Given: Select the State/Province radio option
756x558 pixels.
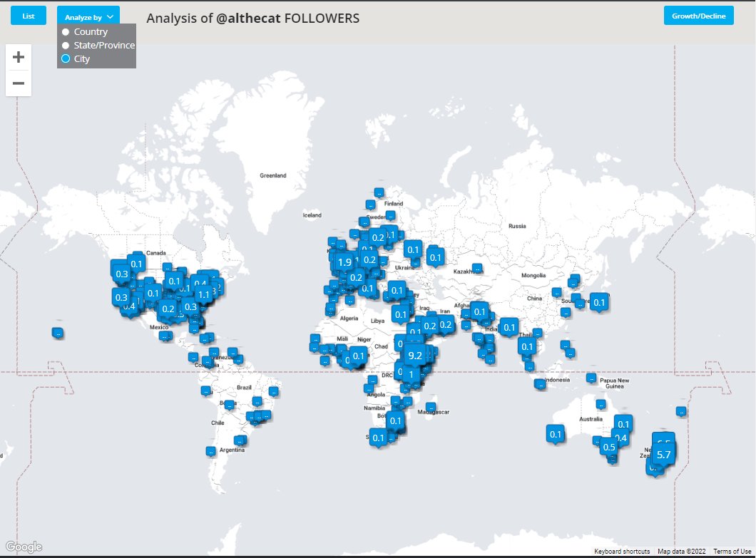Looking at the screenshot, I should tap(66, 46).
